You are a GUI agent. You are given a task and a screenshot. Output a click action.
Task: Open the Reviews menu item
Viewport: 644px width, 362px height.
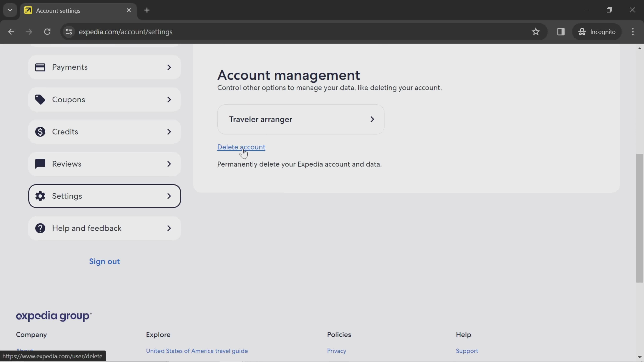pos(104,164)
